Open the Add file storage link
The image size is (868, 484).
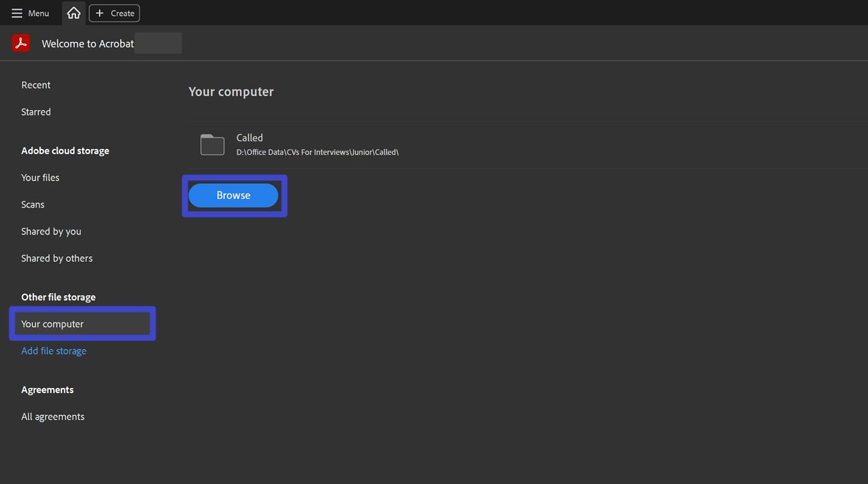coord(53,350)
